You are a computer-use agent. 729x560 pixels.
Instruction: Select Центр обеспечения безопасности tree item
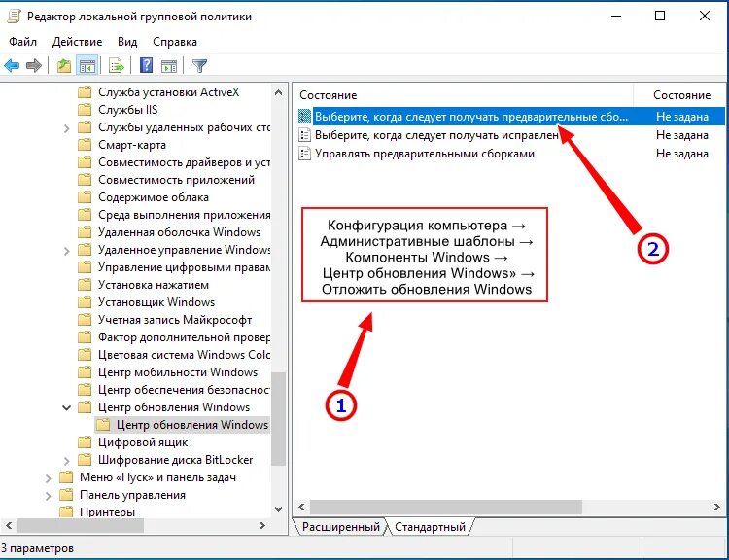pos(184,390)
